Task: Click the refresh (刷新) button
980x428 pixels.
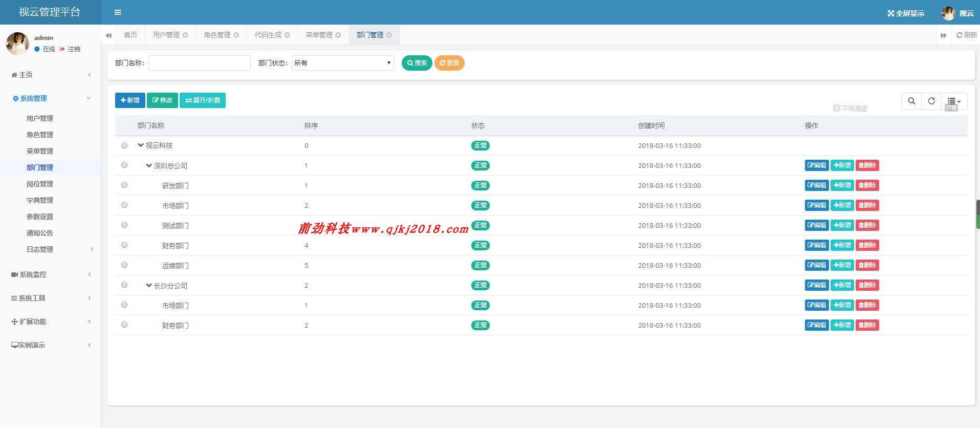Action: [x=967, y=35]
